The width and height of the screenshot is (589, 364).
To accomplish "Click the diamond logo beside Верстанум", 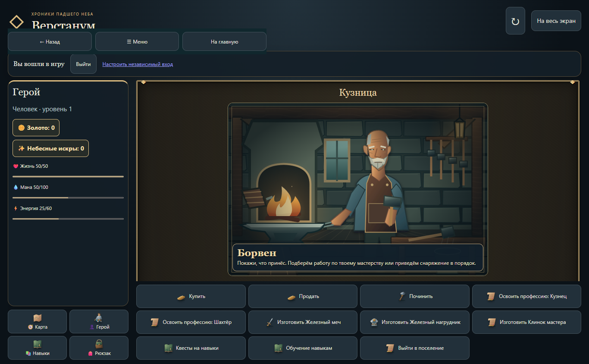I will pos(17,22).
